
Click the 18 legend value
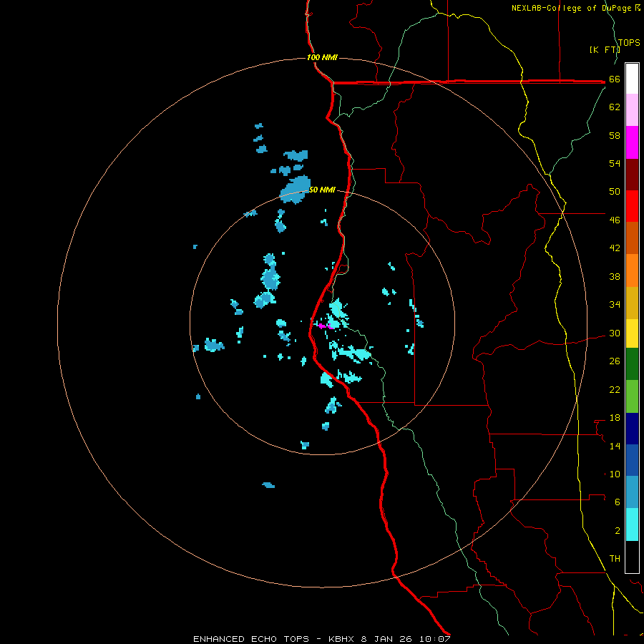615,418
